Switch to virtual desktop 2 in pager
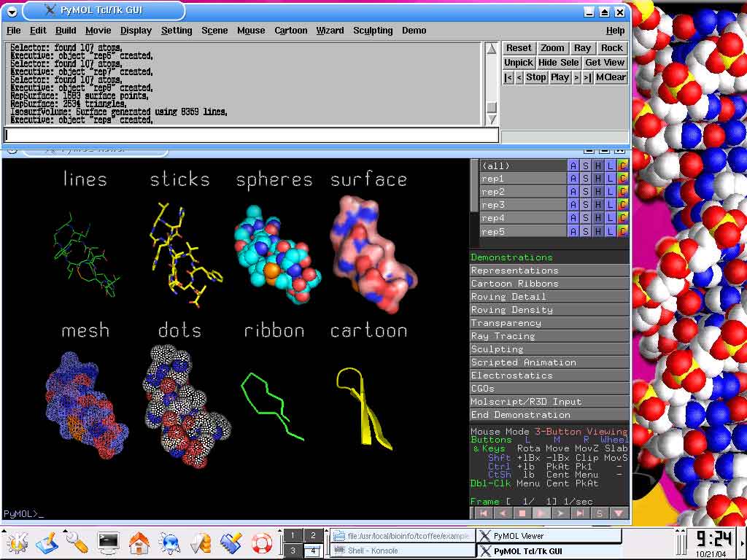 click(313, 535)
